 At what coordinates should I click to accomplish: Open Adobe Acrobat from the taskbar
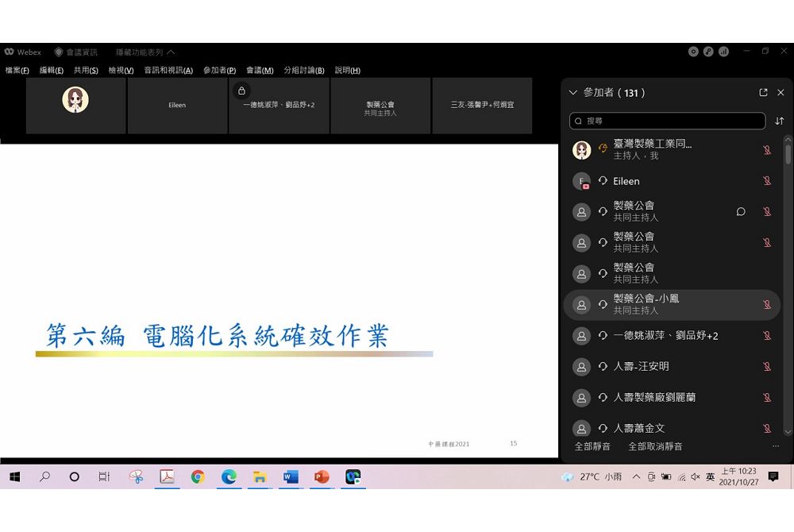pos(167,476)
